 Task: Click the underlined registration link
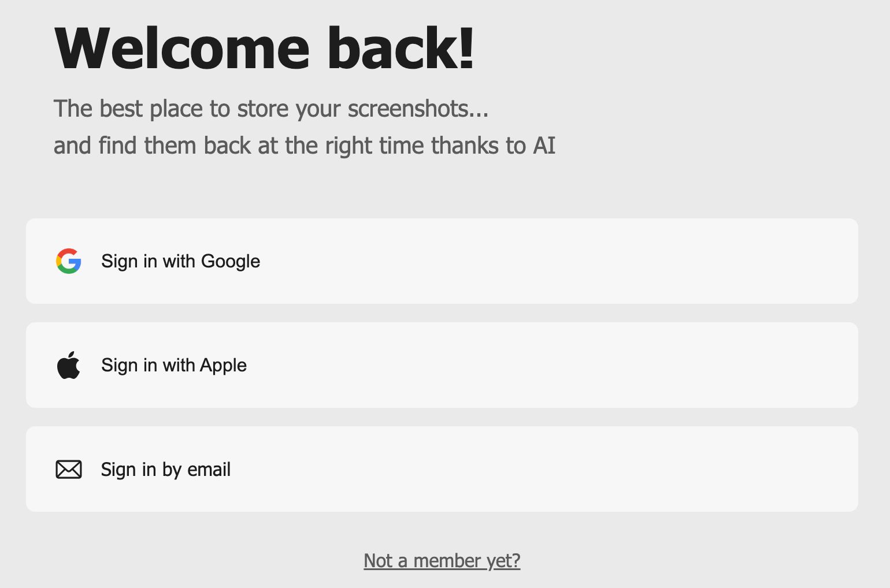(442, 560)
